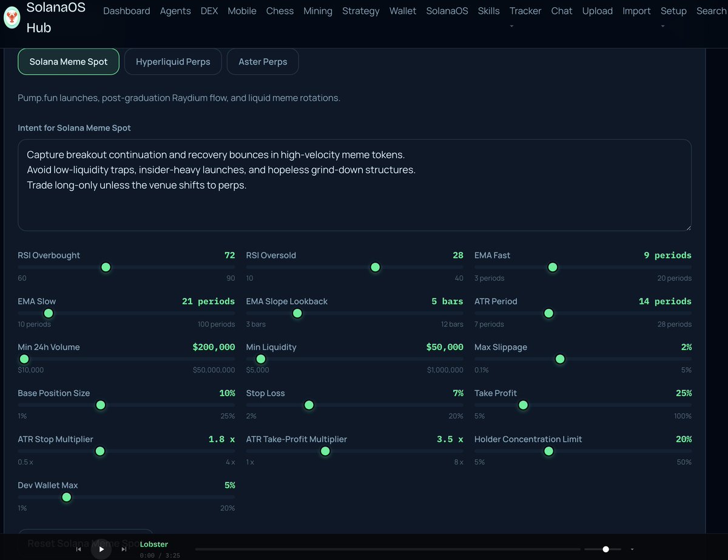Adjust the RSI Overbought slider
This screenshot has height=560, width=728.
point(126,267)
